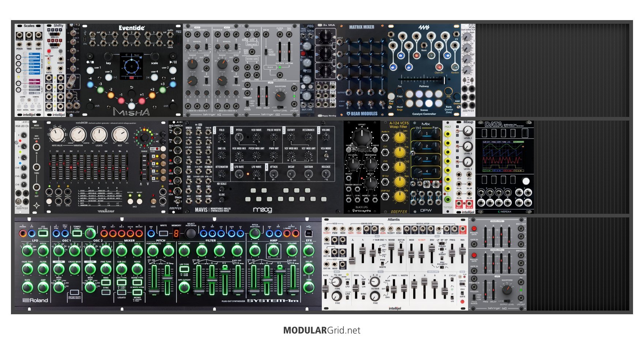This screenshot has width=644, height=338.
Task: Click the CRUSHER knob on System-1m
Action: 273,251
